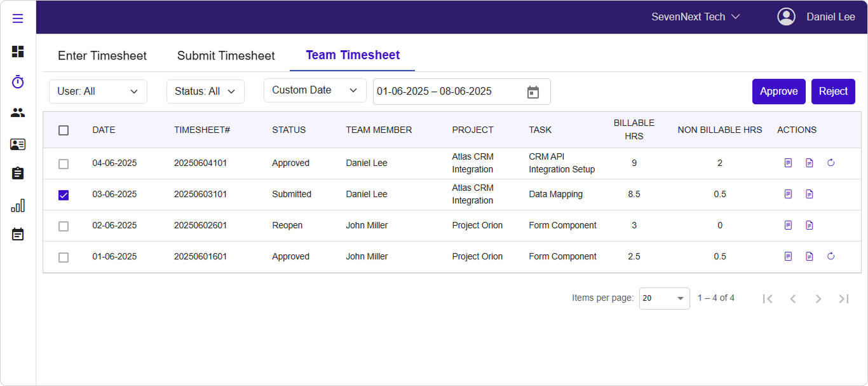Select the checkbox for the 01-06-2025 row
This screenshot has height=386, width=868.
click(x=64, y=258)
